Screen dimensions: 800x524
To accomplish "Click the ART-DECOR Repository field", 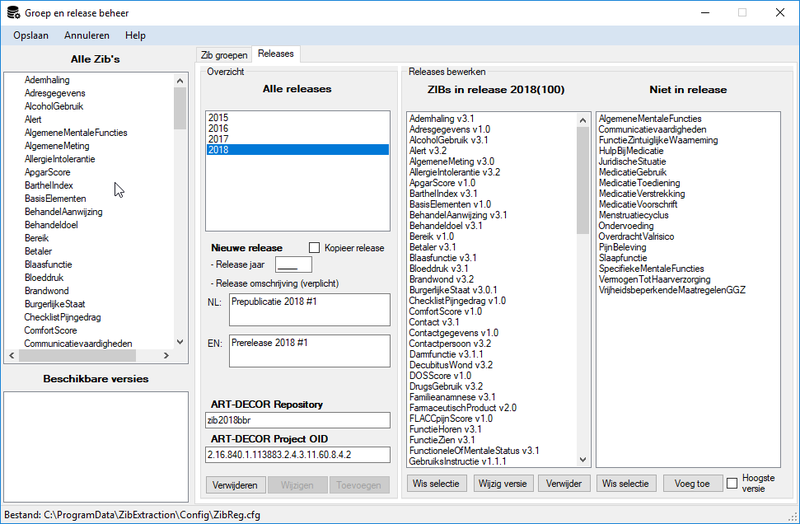I will point(298,420).
